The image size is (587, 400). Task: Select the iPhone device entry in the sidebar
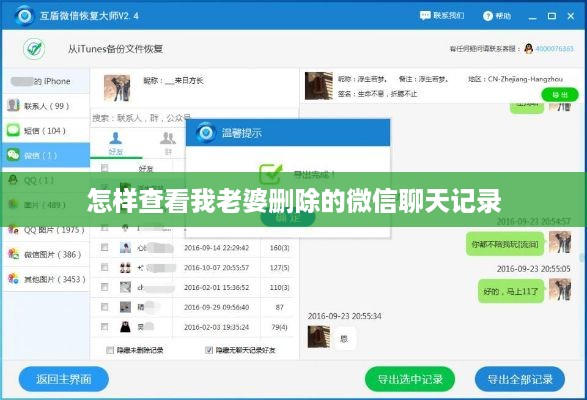click(46, 81)
